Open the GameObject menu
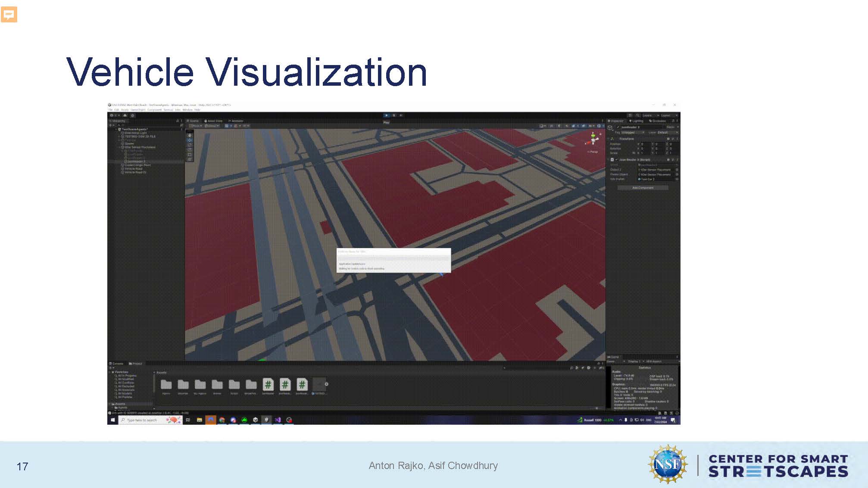 tap(137, 110)
